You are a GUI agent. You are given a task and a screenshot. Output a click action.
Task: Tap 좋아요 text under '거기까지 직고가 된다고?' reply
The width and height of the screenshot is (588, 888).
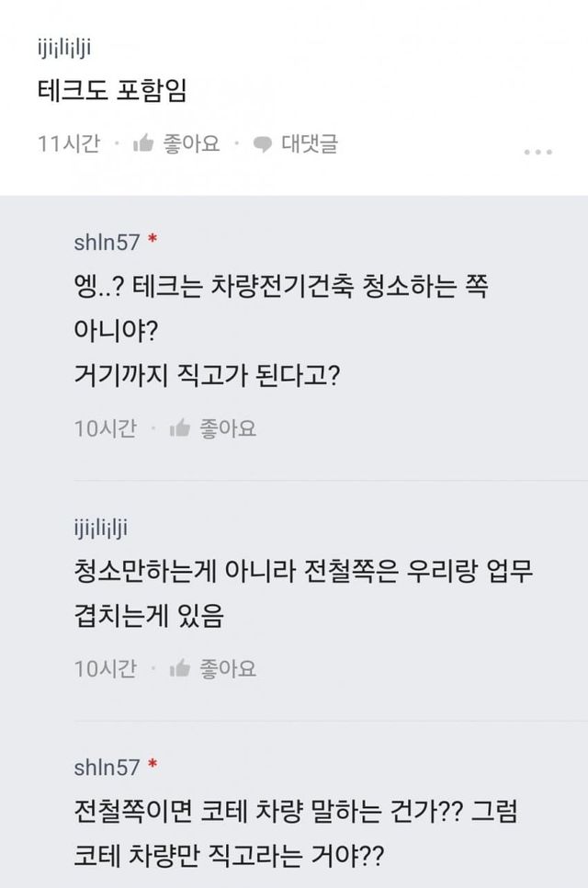pos(228,427)
